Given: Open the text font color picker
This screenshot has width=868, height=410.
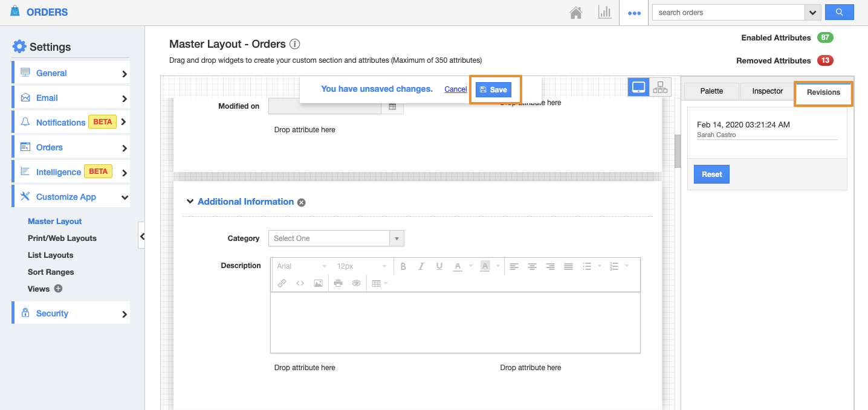Looking at the screenshot, I should (x=458, y=266).
